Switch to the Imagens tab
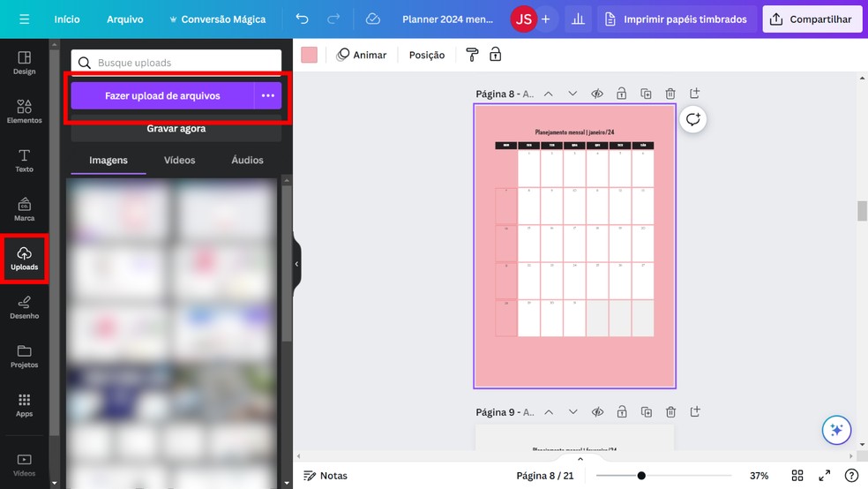Viewport: 868px width, 489px height. point(108,160)
